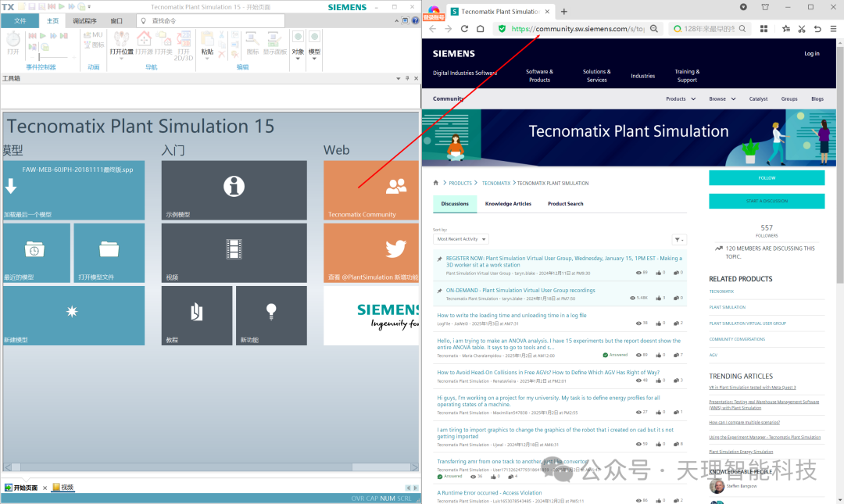Collapse the ribbon with the caret arrow
Viewport: 844px width, 504px height.
[x=397, y=20]
